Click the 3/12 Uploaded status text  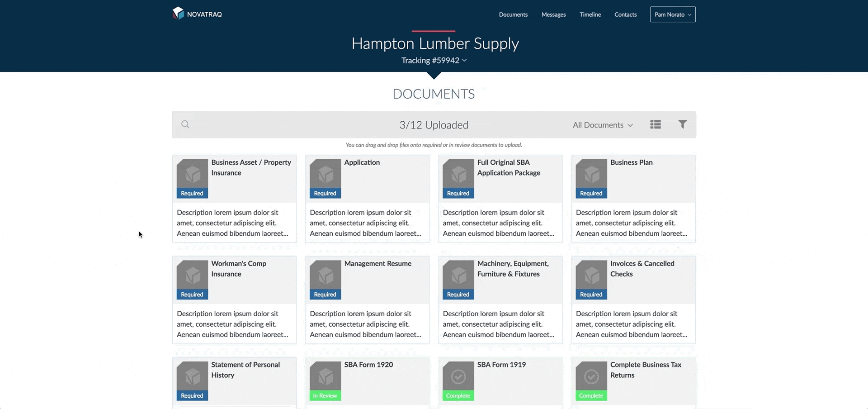434,125
